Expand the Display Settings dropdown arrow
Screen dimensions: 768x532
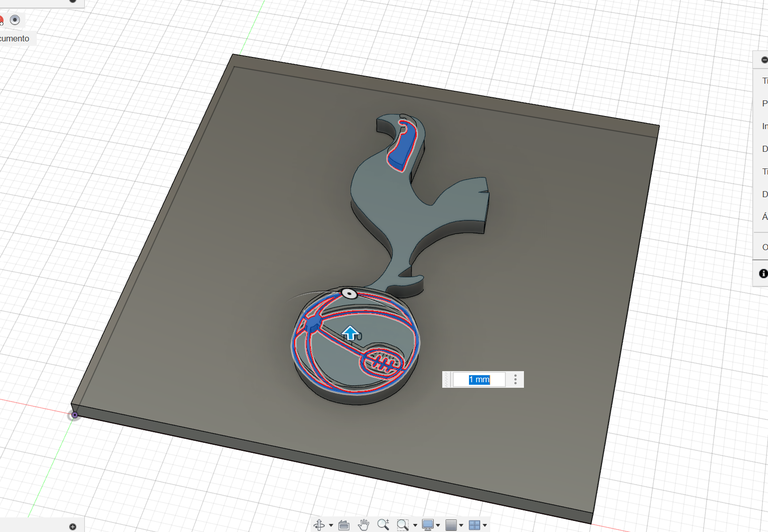point(438,525)
